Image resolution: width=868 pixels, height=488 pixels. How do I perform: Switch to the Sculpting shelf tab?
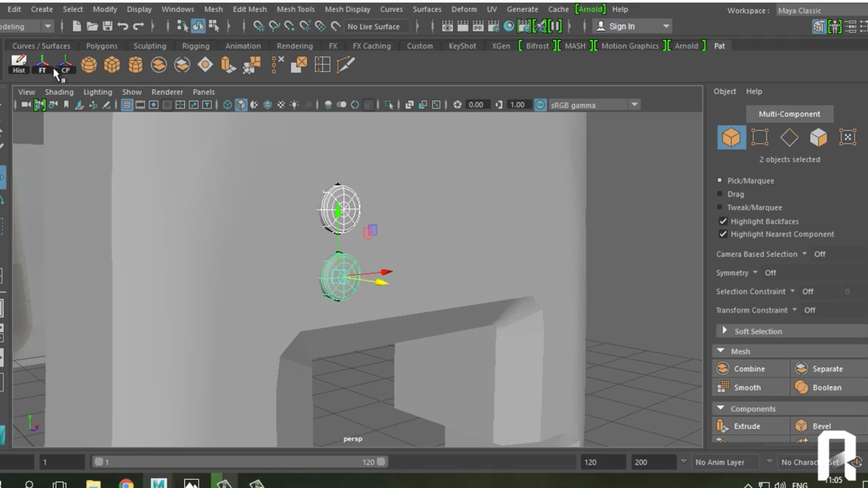pyautogui.click(x=149, y=46)
